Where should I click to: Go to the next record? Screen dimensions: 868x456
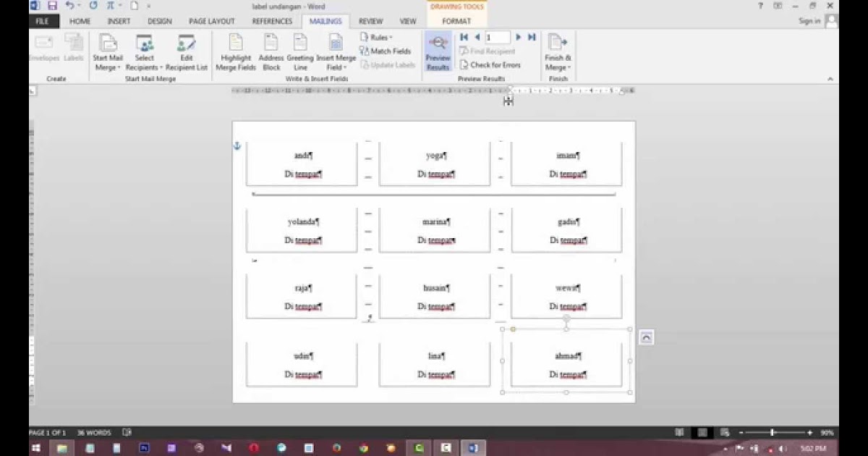518,37
